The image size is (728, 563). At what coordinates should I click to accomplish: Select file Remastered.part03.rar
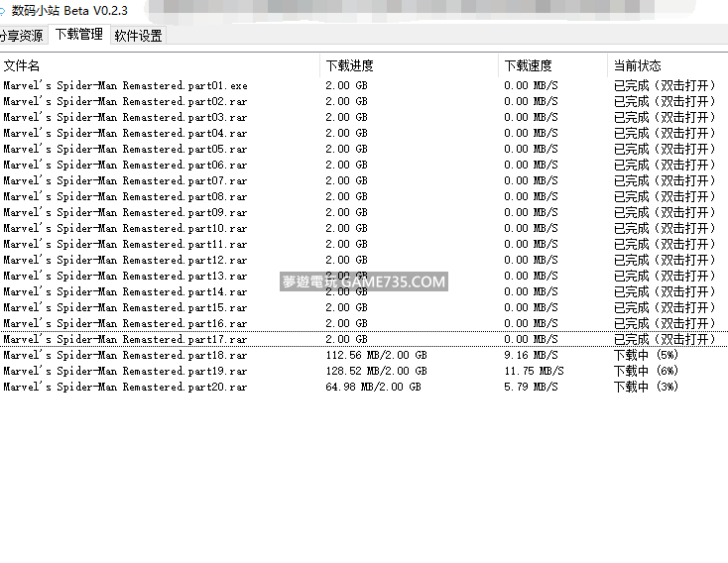click(x=125, y=117)
